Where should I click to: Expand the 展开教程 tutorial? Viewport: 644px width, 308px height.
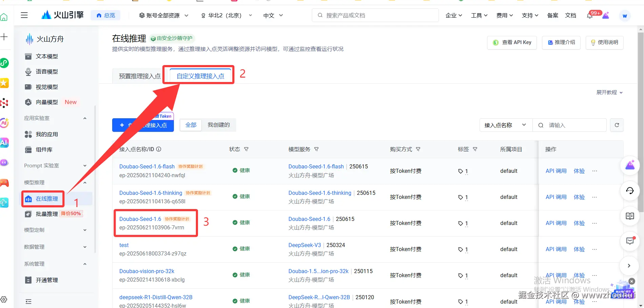(609, 93)
